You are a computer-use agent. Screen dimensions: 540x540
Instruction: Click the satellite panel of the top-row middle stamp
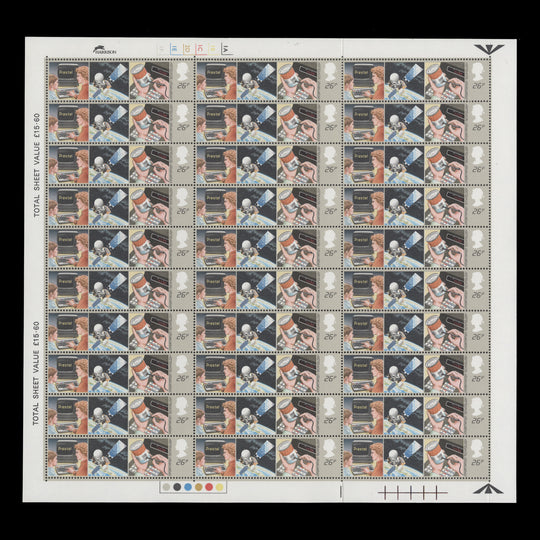(x=257, y=81)
